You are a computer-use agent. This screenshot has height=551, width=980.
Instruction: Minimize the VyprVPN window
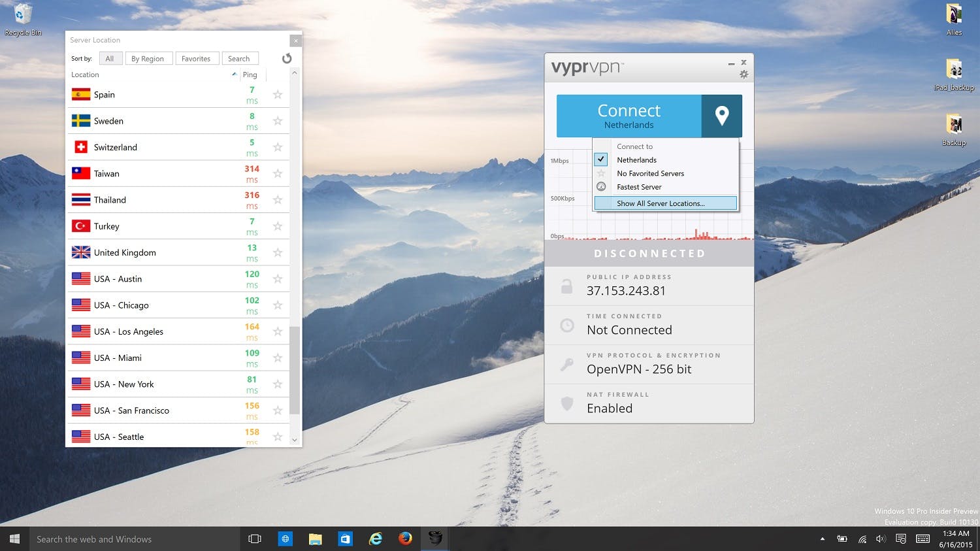[731, 63]
